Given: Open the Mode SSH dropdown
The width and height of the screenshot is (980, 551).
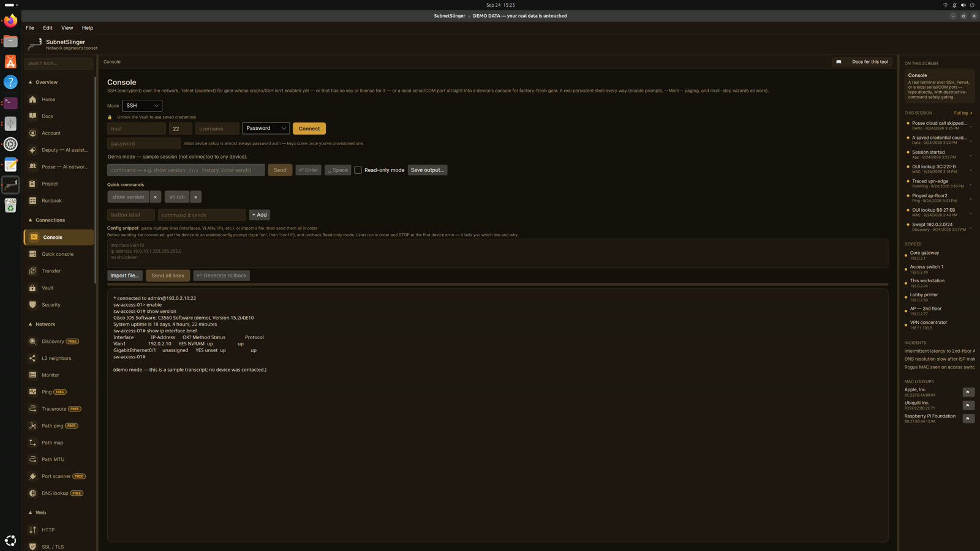Looking at the screenshot, I should pyautogui.click(x=142, y=106).
